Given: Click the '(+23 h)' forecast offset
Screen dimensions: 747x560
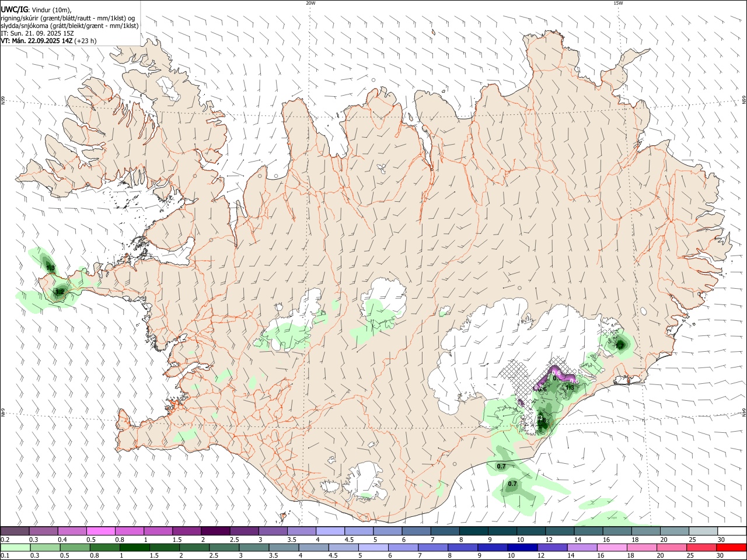Looking at the screenshot, I should [x=86, y=41].
